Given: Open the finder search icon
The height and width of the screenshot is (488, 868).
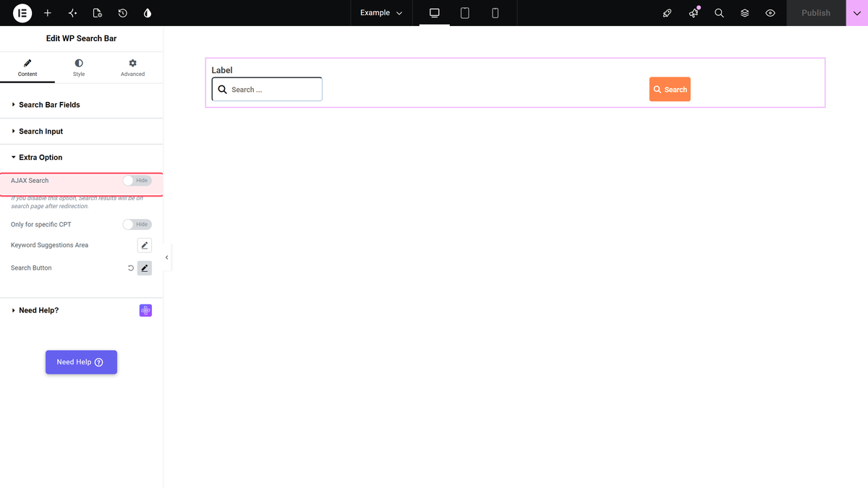Looking at the screenshot, I should pos(719,13).
